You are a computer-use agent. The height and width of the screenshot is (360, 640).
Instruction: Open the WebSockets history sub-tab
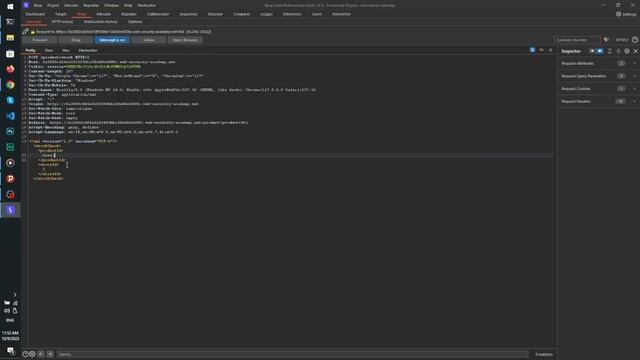coord(100,22)
